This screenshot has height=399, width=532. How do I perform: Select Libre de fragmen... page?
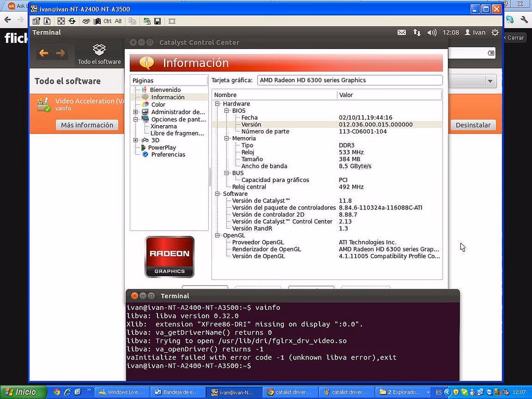tap(177, 134)
